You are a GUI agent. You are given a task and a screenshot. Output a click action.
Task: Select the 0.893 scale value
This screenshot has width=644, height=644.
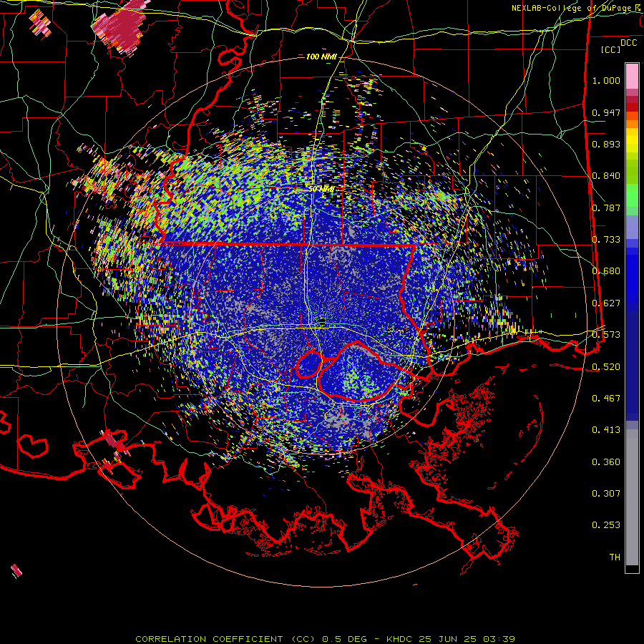[x=606, y=144]
